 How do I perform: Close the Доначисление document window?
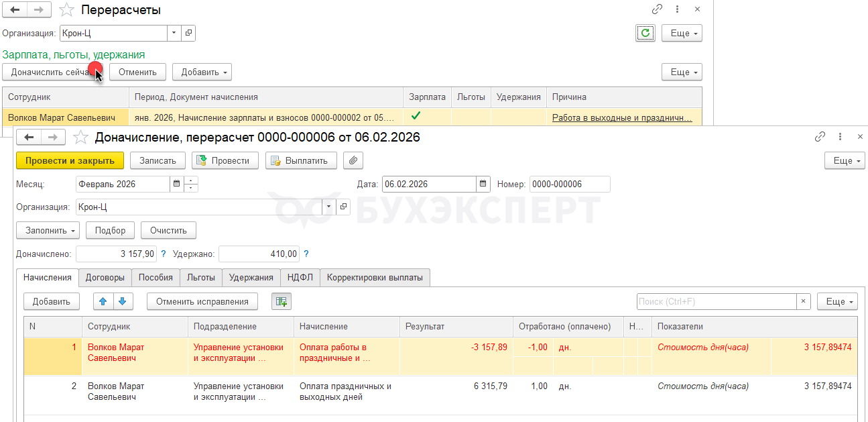point(860,137)
